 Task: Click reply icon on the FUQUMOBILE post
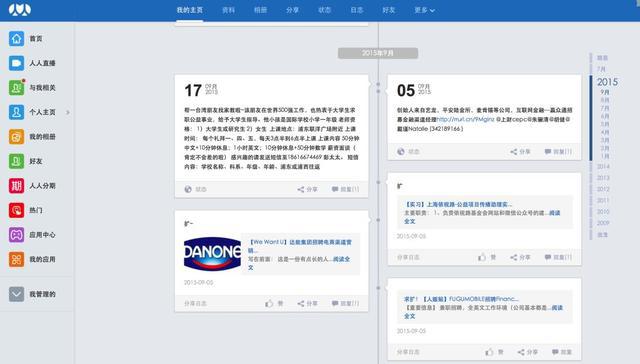point(555,352)
